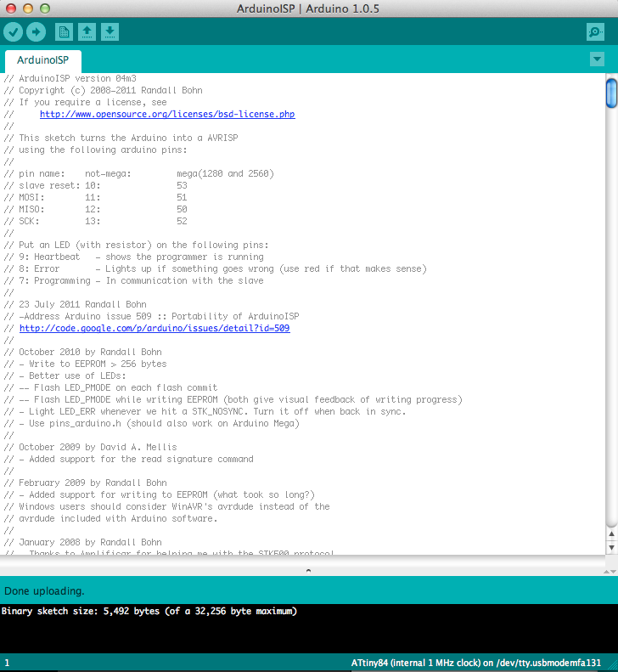Click the yellow minimize window button
Viewport: 618px width, 672px height.
[28, 8]
